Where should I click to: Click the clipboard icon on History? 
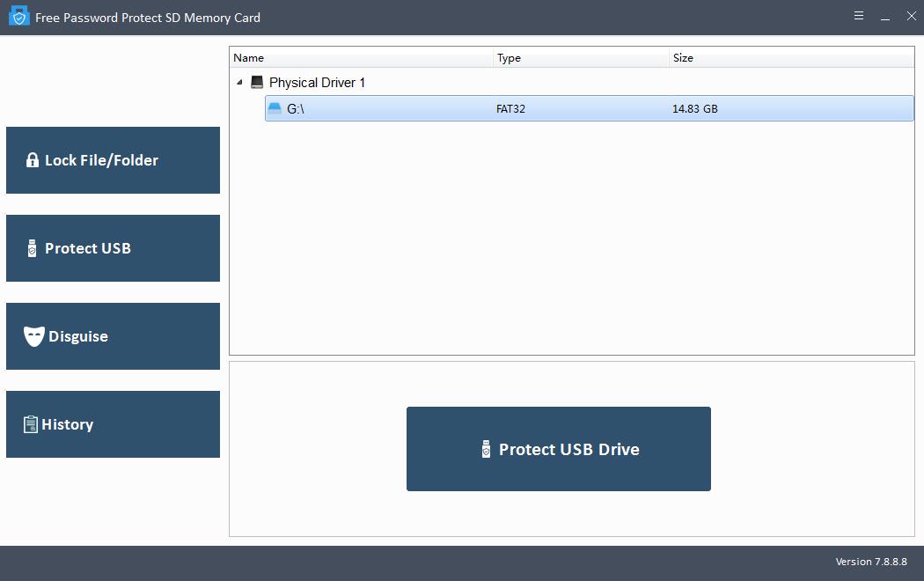(x=31, y=424)
